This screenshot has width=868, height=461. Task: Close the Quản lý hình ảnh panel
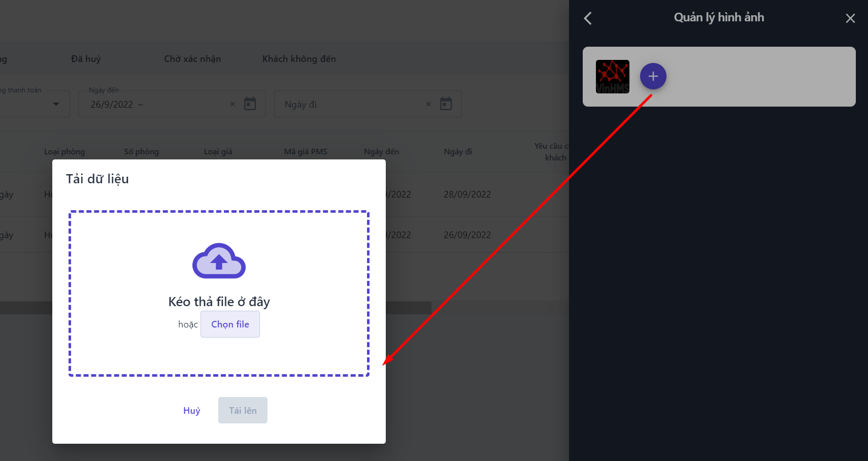pos(850,19)
